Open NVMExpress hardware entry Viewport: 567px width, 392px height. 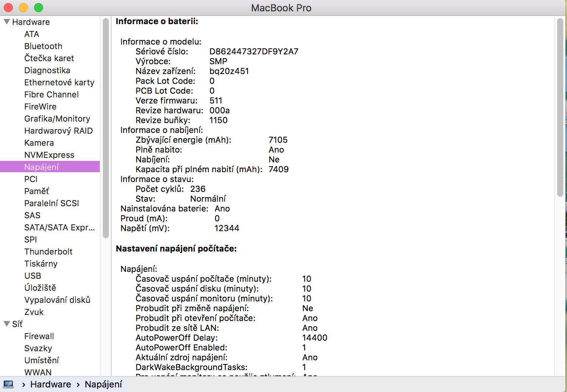click(x=49, y=155)
